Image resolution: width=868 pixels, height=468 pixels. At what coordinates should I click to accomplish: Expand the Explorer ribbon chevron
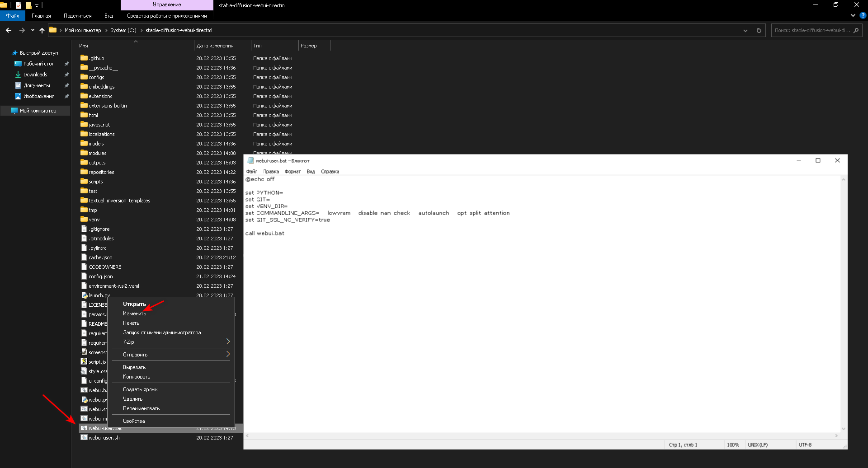click(853, 15)
